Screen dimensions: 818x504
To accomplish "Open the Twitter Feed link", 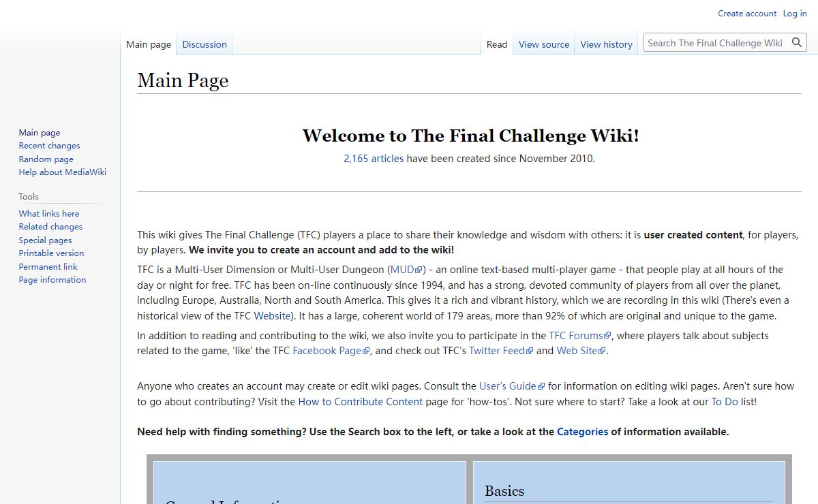I will pos(501,351).
